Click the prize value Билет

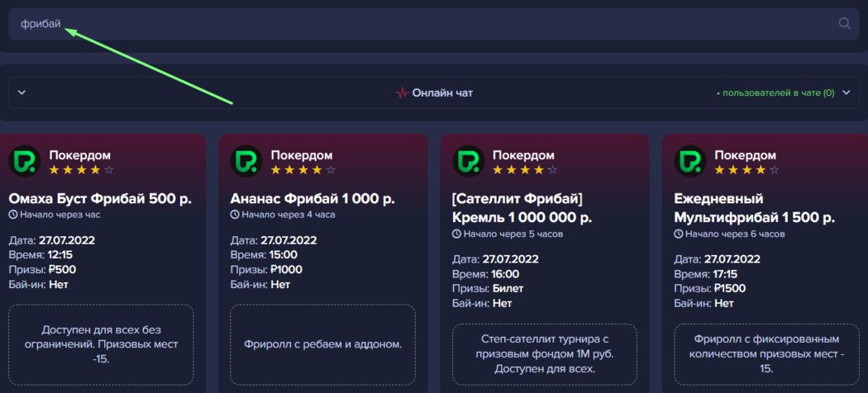tap(508, 288)
